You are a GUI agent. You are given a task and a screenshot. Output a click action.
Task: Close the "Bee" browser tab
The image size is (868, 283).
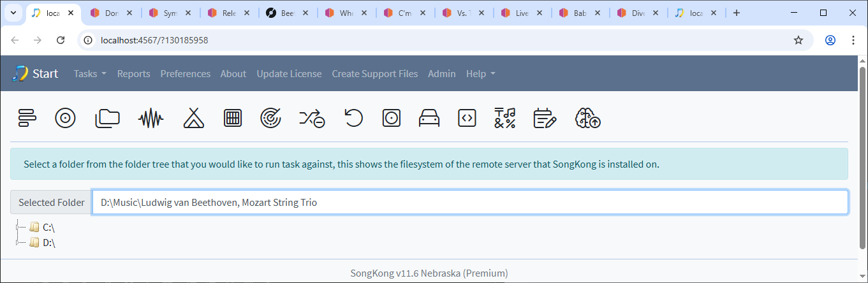305,13
